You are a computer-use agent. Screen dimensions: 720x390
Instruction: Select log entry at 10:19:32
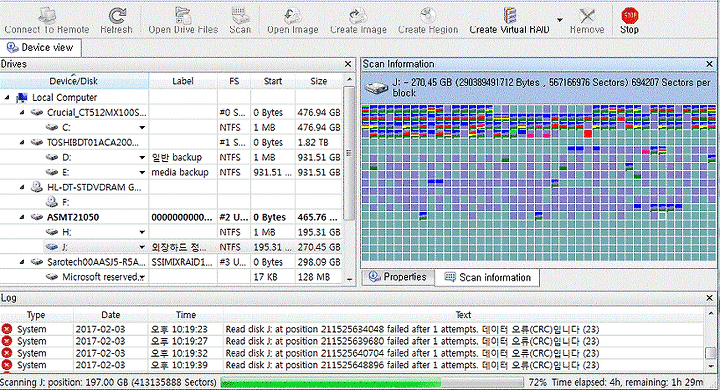click(352, 353)
